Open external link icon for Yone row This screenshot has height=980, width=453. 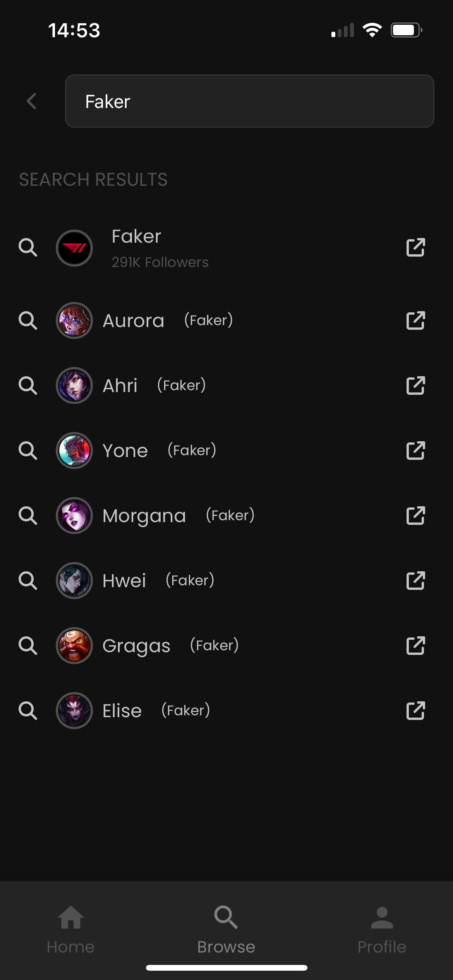[415, 451]
